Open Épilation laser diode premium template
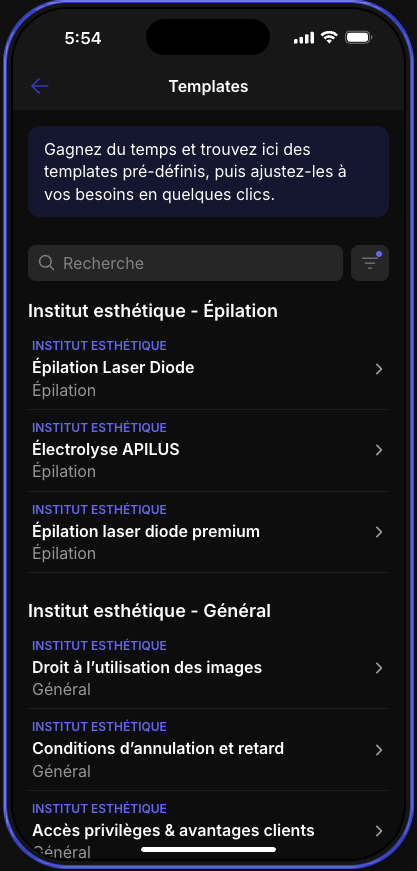The image size is (417, 871). coord(208,532)
